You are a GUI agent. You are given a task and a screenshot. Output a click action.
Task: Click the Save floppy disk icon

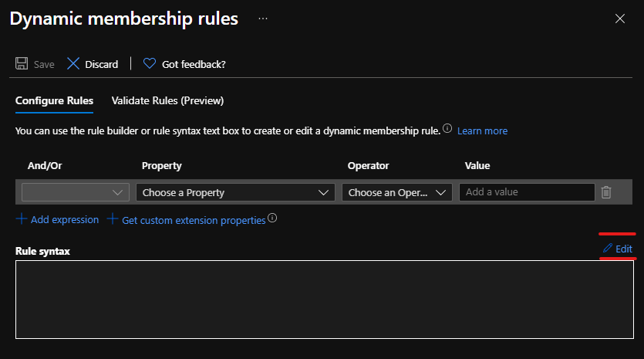tap(22, 64)
